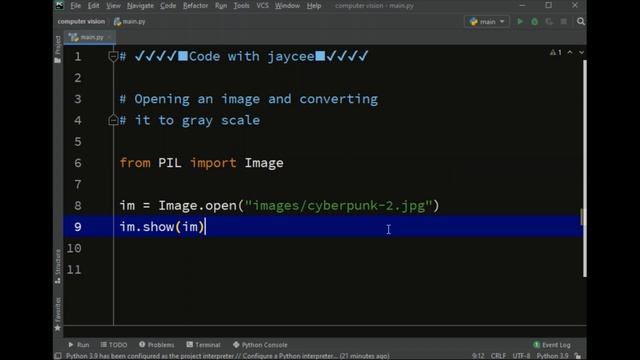Click line number 6 in gutter
This screenshot has width=640, height=360.
click(78, 163)
